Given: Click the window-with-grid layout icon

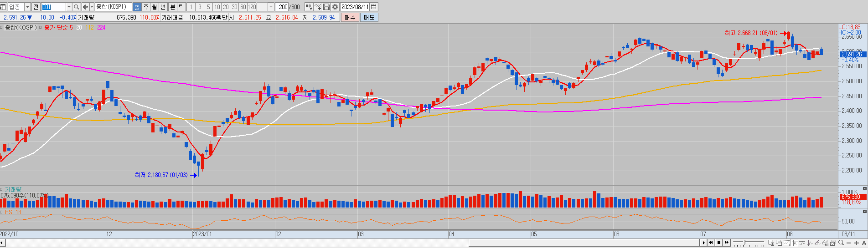Looking at the screenshot, I should click(771, 243).
